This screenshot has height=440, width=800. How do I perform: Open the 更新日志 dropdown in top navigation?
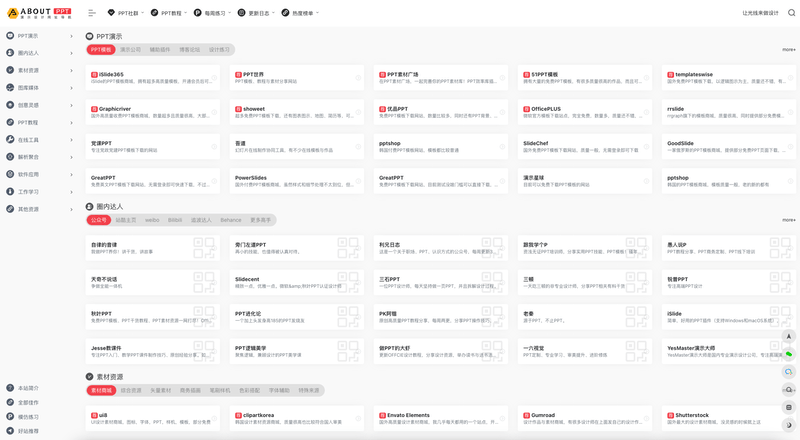[256, 13]
